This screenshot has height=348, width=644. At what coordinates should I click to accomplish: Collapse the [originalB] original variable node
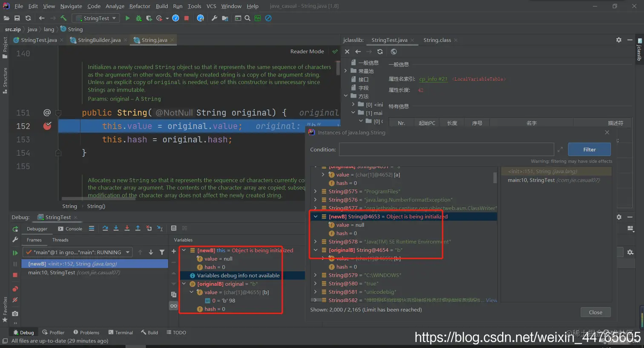click(184, 284)
